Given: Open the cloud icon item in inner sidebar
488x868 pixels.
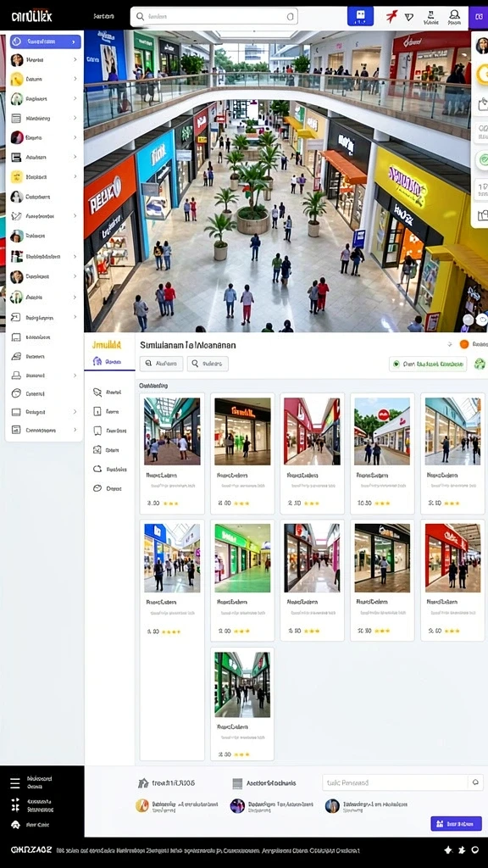Looking at the screenshot, I should [x=109, y=469].
